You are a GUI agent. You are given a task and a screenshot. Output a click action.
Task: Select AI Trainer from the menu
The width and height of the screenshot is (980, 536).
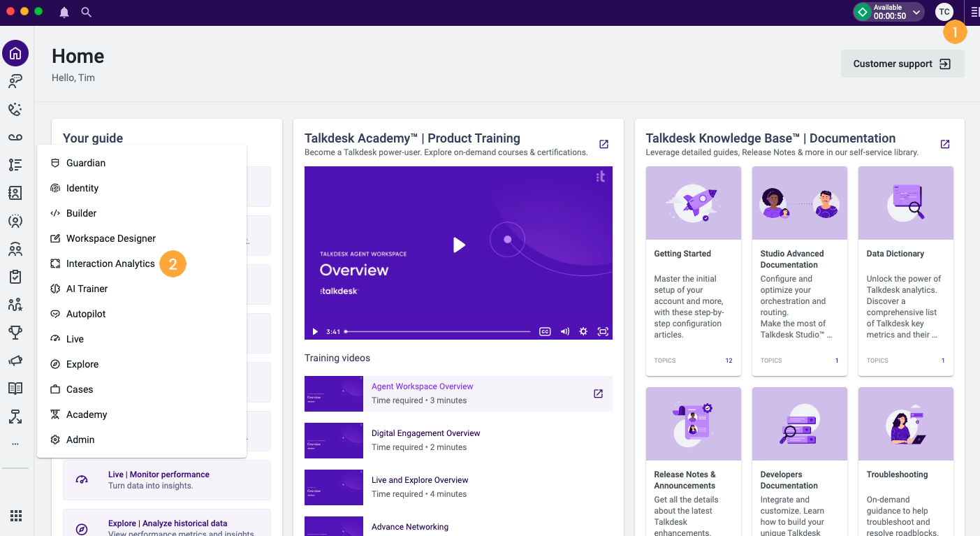142,289
